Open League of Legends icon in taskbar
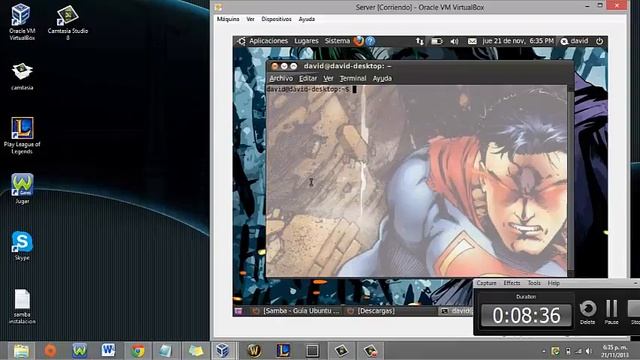This screenshot has height=360, width=640. click(x=283, y=351)
